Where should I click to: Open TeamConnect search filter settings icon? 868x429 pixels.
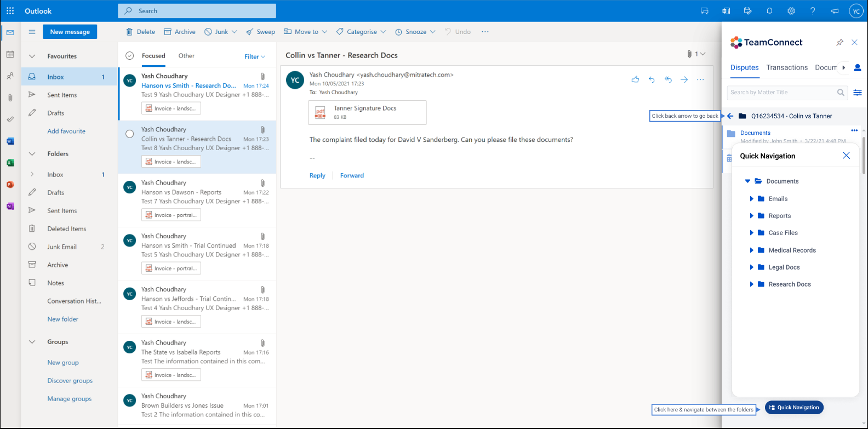pos(858,93)
